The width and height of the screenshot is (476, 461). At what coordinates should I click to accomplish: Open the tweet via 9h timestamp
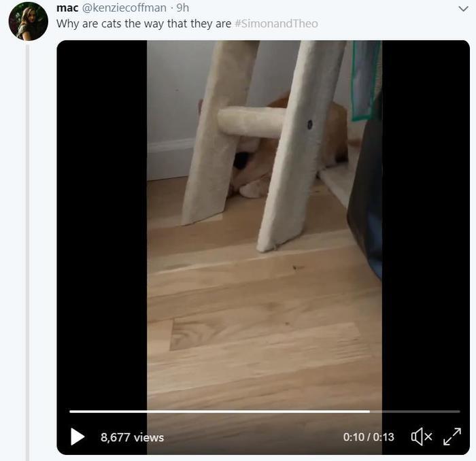(183, 8)
